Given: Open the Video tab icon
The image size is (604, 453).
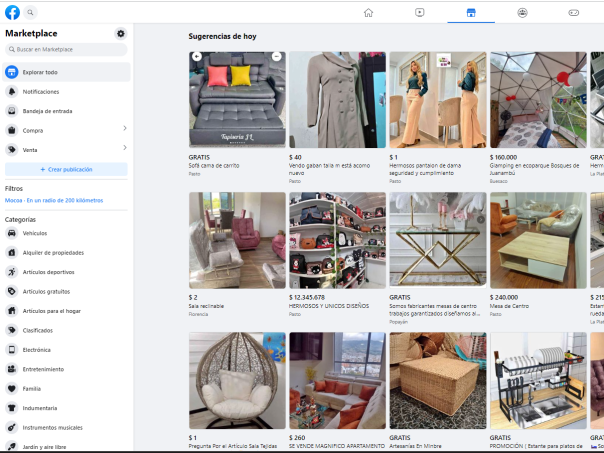Looking at the screenshot, I should tap(420, 13).
